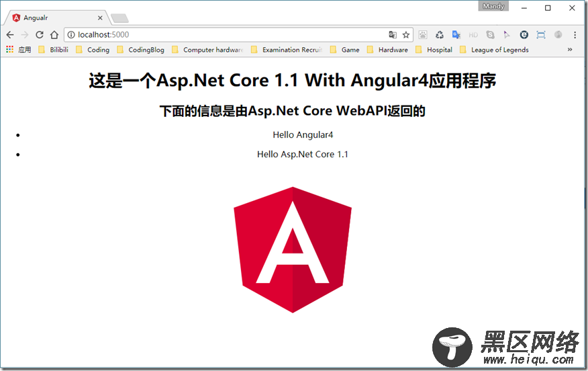
Task: Click the screen capture extension icon
Action: pyautogui.click(x=541, y=35)
